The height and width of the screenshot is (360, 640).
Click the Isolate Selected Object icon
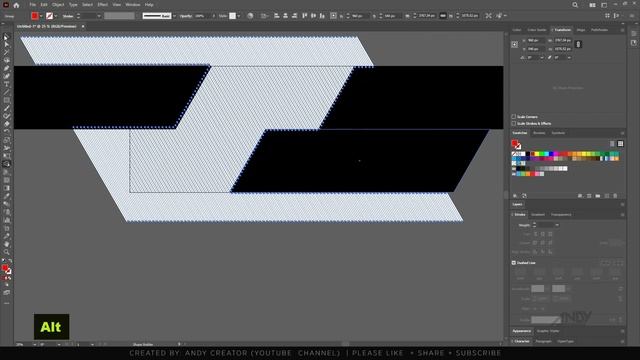489,16
